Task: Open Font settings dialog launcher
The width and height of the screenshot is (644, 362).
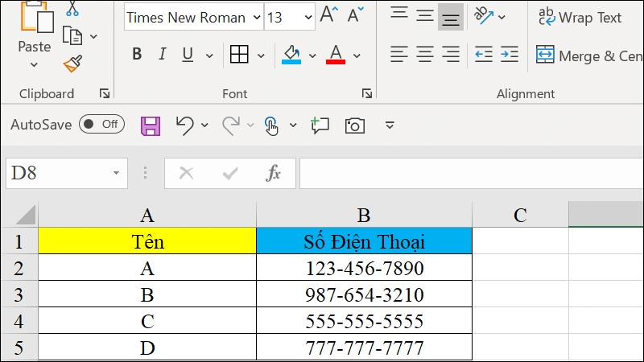Action: (x=367, y=93)
